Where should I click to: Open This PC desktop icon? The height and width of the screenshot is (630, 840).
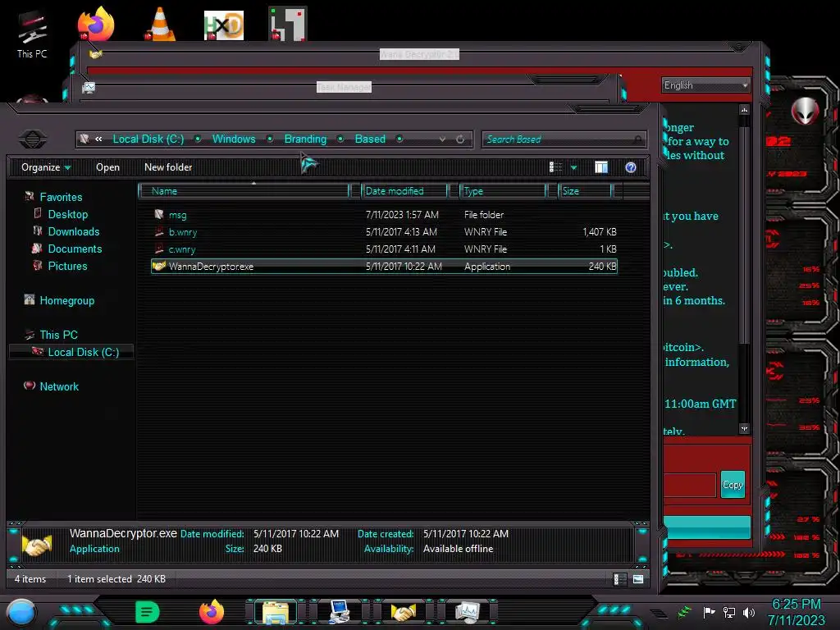32,34
